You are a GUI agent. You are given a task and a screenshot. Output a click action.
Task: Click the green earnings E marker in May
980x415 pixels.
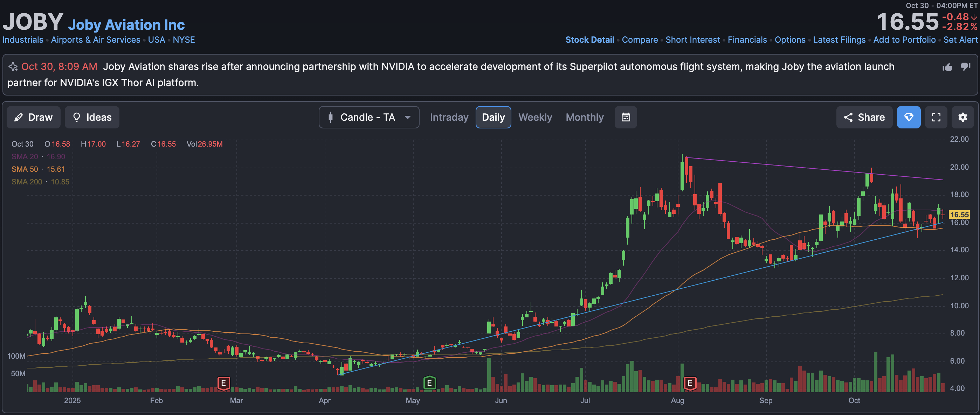pyautogui.click(x=429, y=383)
